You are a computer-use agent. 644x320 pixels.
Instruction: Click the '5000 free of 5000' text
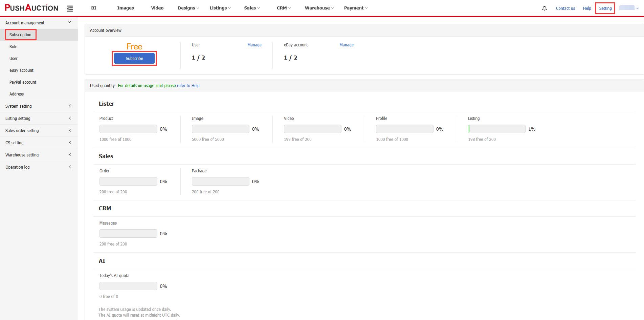coord(208,140)
